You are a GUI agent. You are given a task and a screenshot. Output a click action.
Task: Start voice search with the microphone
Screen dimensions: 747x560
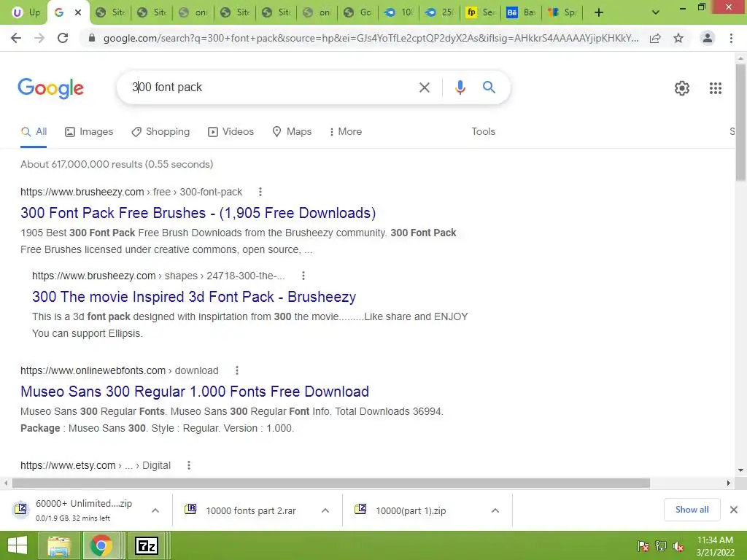460,87
